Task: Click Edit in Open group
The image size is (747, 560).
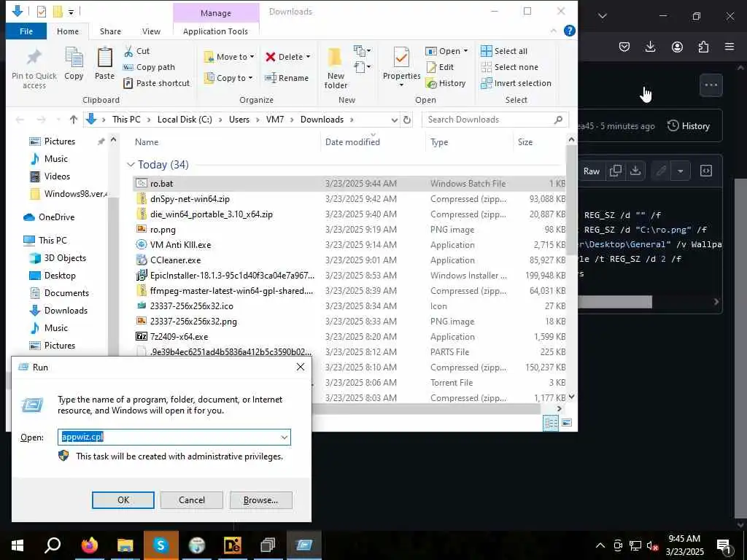Action: (440, 67)
